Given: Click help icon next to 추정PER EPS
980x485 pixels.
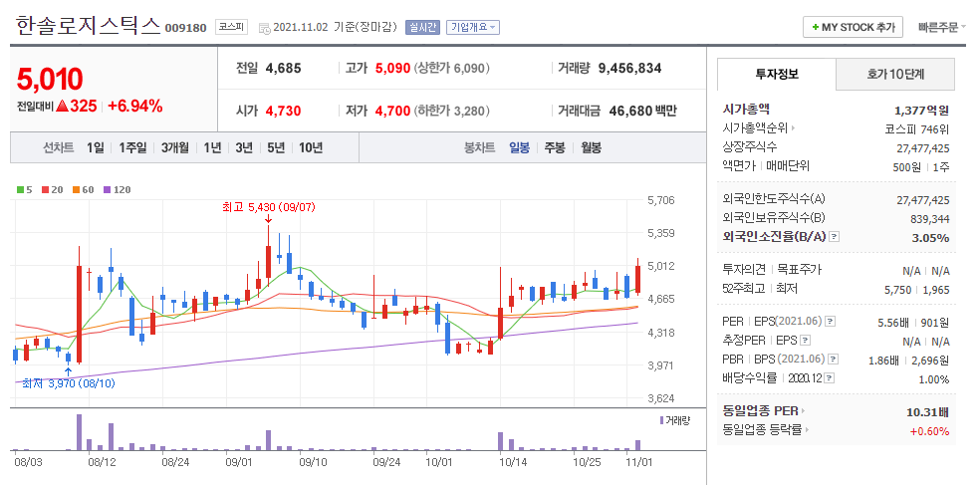Looking at the screenshot, I should [806, 341].
